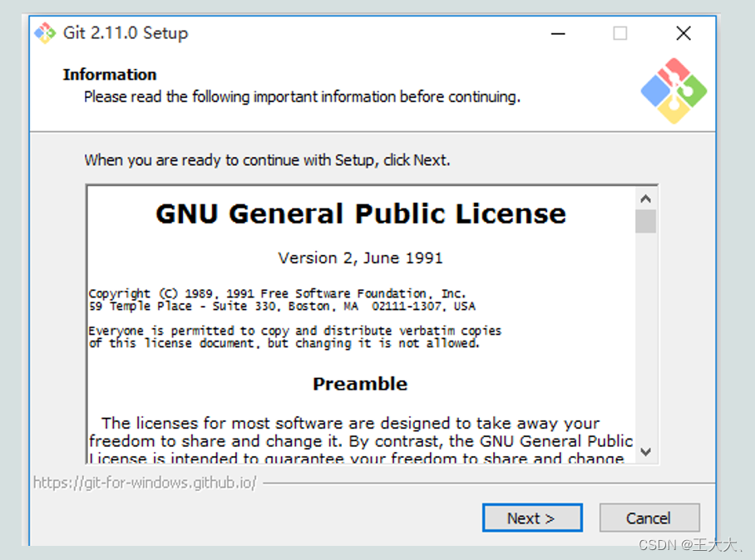Click the scroll up arrow of license box
Image resolution: width=755 pixels, height=560 pixels.
(646, 199)
